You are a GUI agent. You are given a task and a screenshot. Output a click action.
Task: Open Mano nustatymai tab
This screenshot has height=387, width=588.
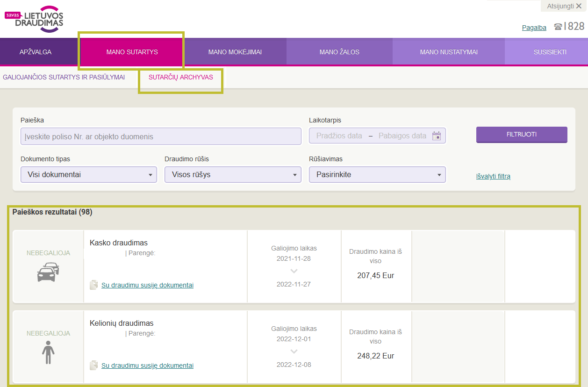point(449,52)
